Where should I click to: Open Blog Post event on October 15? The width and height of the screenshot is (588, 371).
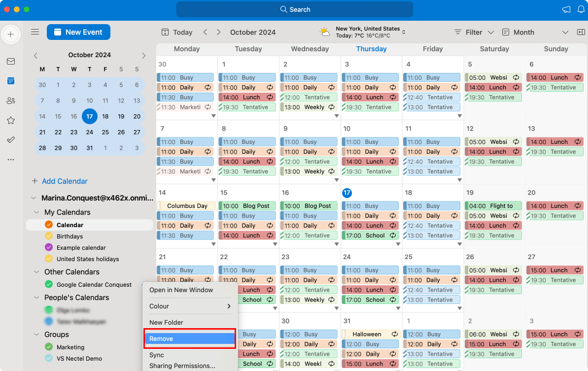pyautogui.click(x=247, y=206)
